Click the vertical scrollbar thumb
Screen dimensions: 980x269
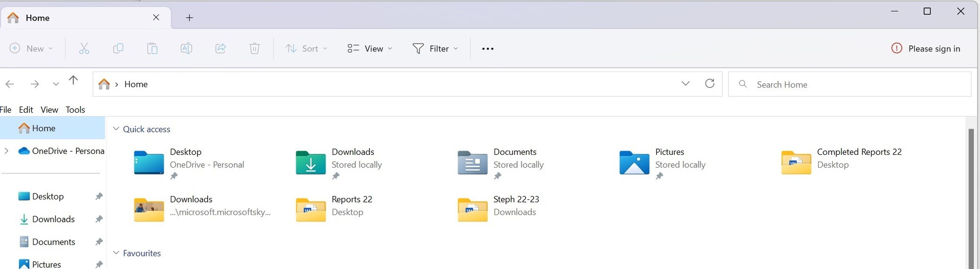click(971, 198)
